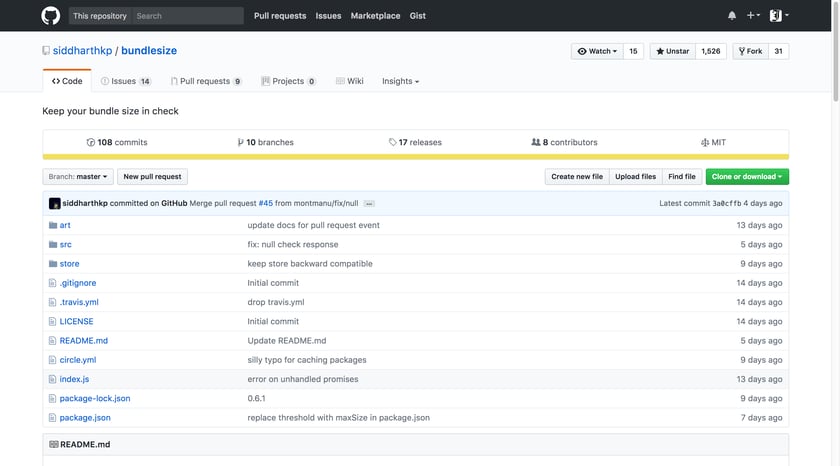Click the art folder icon
The width and height of the screenshot is (840, 466).
52,225
